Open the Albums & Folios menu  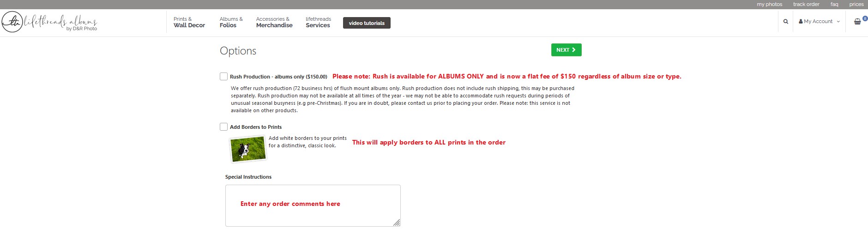point(231,22)
